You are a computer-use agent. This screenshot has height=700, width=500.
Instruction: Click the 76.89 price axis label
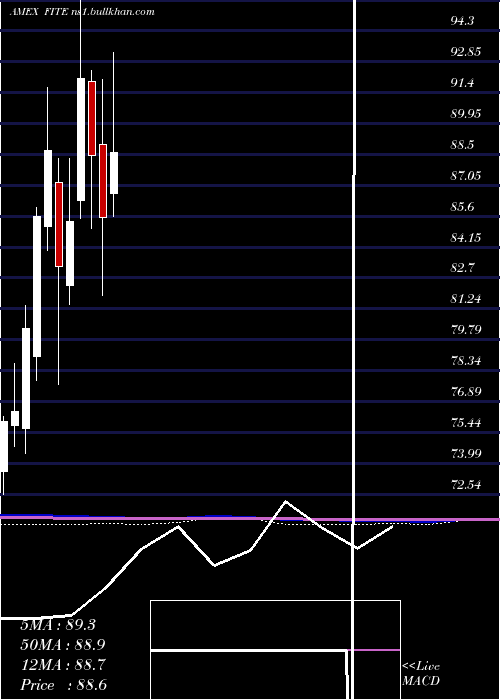[466, 392]
